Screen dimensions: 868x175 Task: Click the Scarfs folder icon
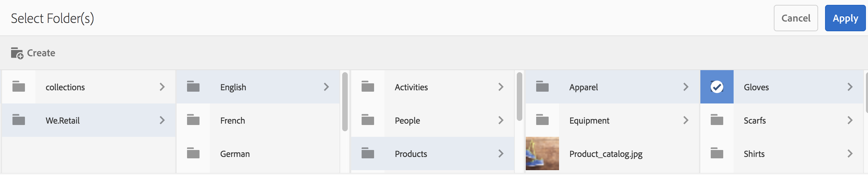[717, 120]
